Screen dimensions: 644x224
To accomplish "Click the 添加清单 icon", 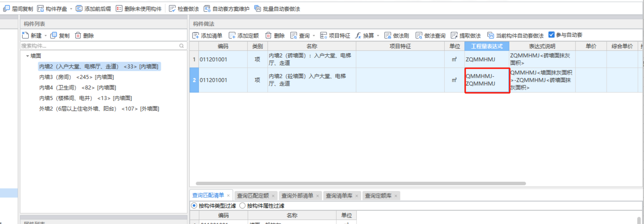I will 196,35.
